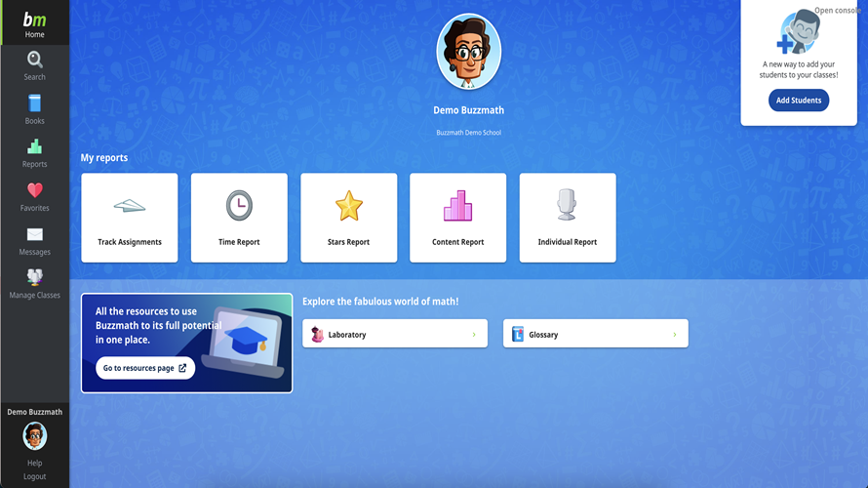Go to Reports in sidebar
The image size is (868, 488).
click(x=34, y=152)
